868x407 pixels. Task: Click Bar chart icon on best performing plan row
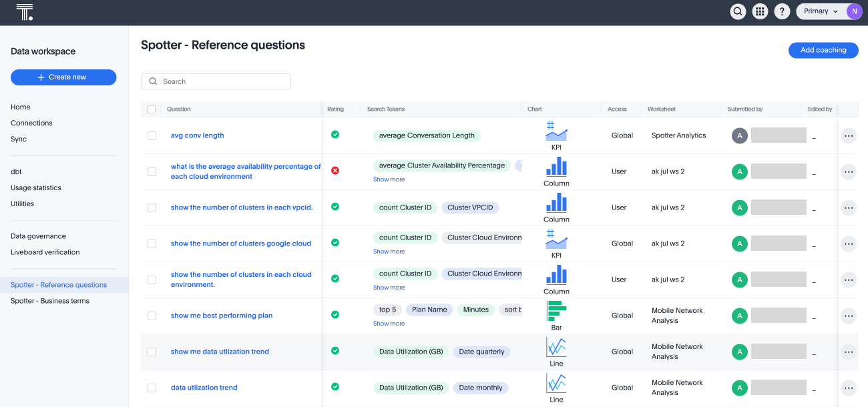[556, 310]
